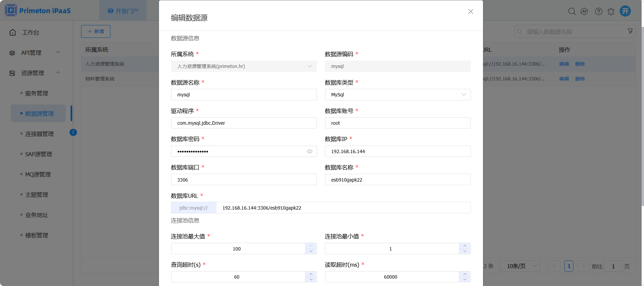Screen dimensions: 644x286
Task: Expand the API管理 menu
Action: point(34,53)
